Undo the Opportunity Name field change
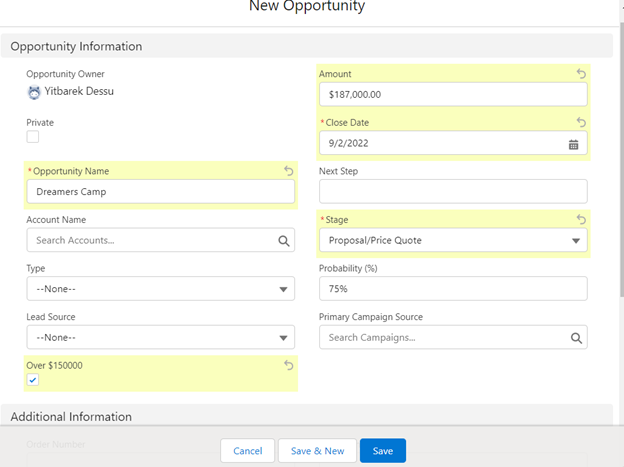Image resolution: width=624 pixels, height=467 pixels. coord(289,171)
